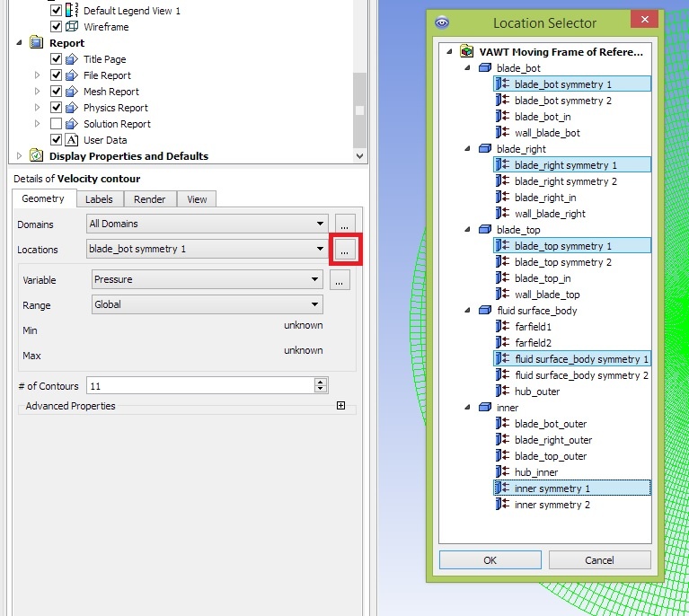Open the Range dropdown showing Global

click(208, 304)
